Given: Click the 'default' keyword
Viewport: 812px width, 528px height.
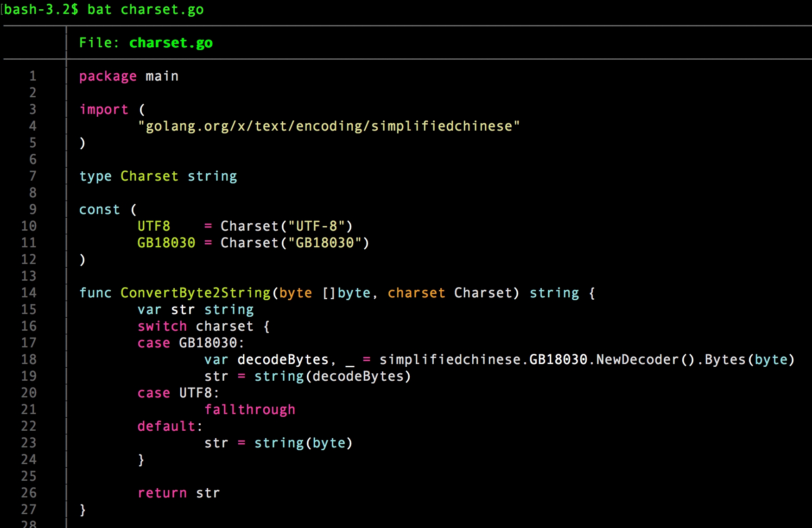Looking at the screenshot, I should [x=166, y=427].
